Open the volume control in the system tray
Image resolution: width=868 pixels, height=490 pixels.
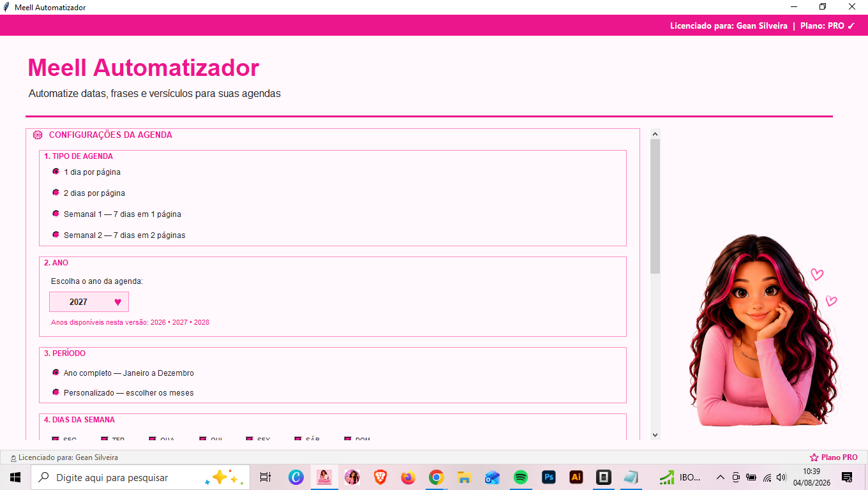782,477
